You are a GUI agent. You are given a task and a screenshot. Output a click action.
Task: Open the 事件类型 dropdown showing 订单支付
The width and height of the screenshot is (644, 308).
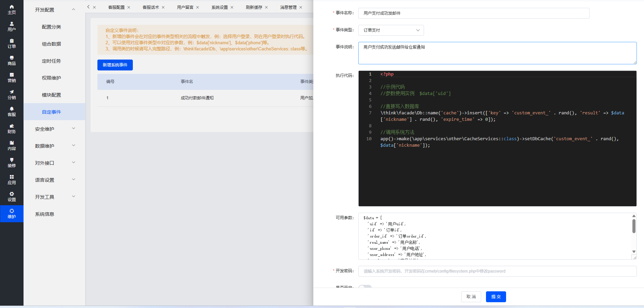point(391,30)
